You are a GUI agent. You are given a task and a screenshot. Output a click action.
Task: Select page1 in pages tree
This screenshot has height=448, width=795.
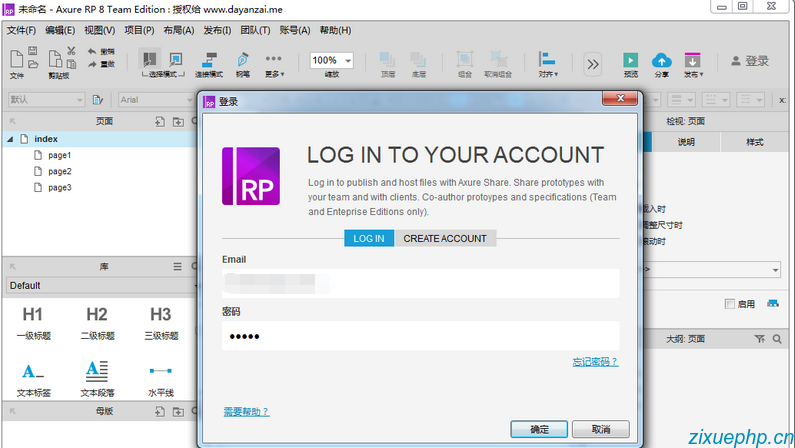59,155
